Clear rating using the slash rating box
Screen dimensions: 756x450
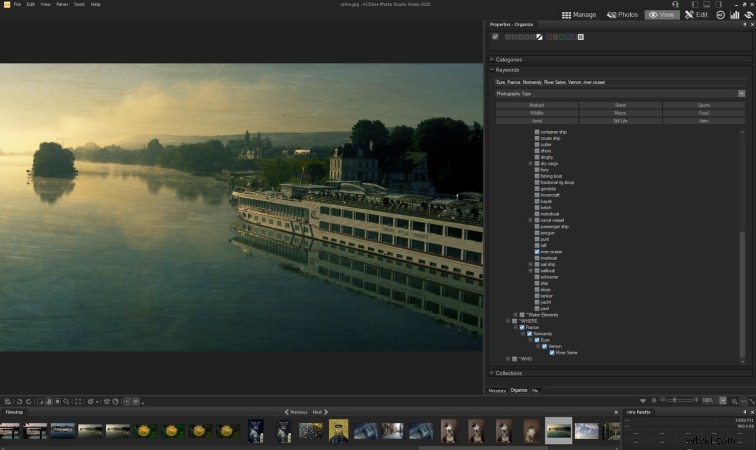tap(539, 37)
